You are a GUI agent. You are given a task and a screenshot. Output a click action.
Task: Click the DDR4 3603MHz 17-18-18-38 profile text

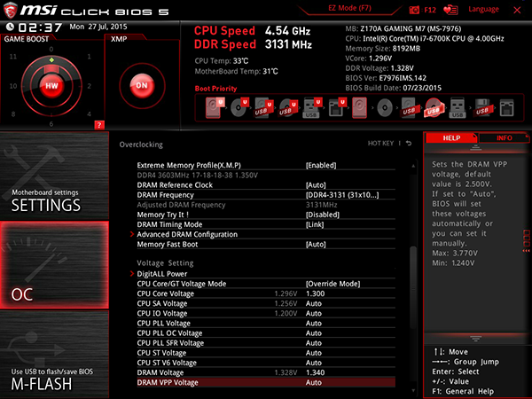197,175
